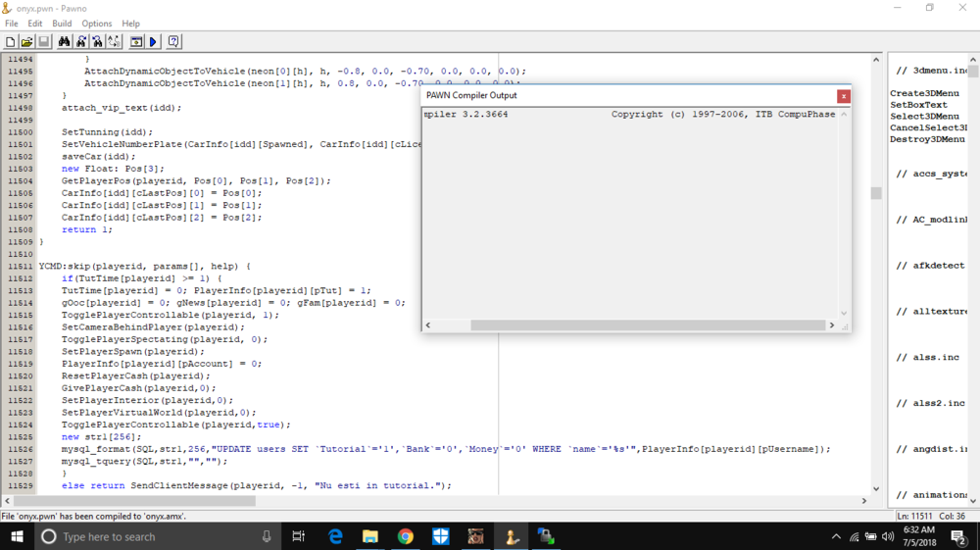Open the File menu
Viewport: 980px width, 550px height.
click(x=11, y=24)
